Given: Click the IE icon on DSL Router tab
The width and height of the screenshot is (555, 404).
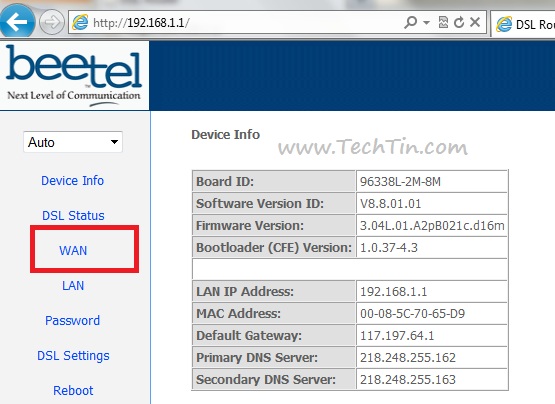Looking at the screenshot, I should coord(504,24).
